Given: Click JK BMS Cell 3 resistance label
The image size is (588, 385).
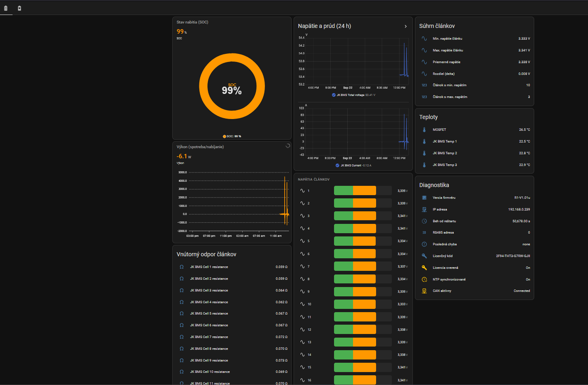Looking at the screenshot, I should 209,290.
